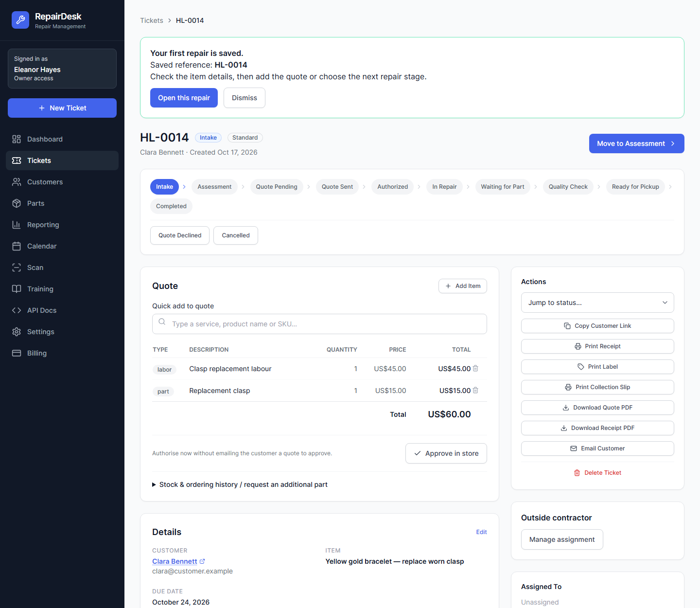
Task: Open the Training section
Action: [62, 289]
